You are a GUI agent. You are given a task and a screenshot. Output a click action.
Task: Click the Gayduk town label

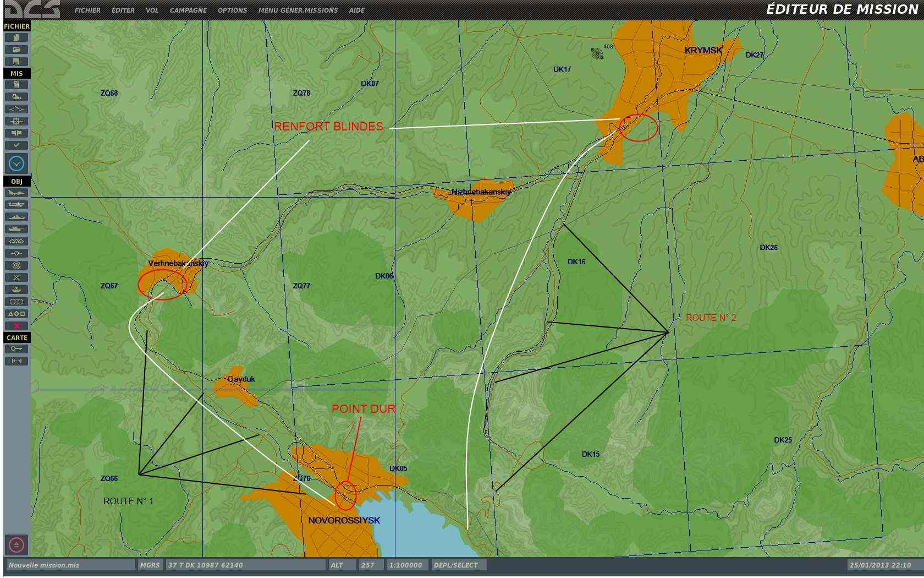pos(241,379)
